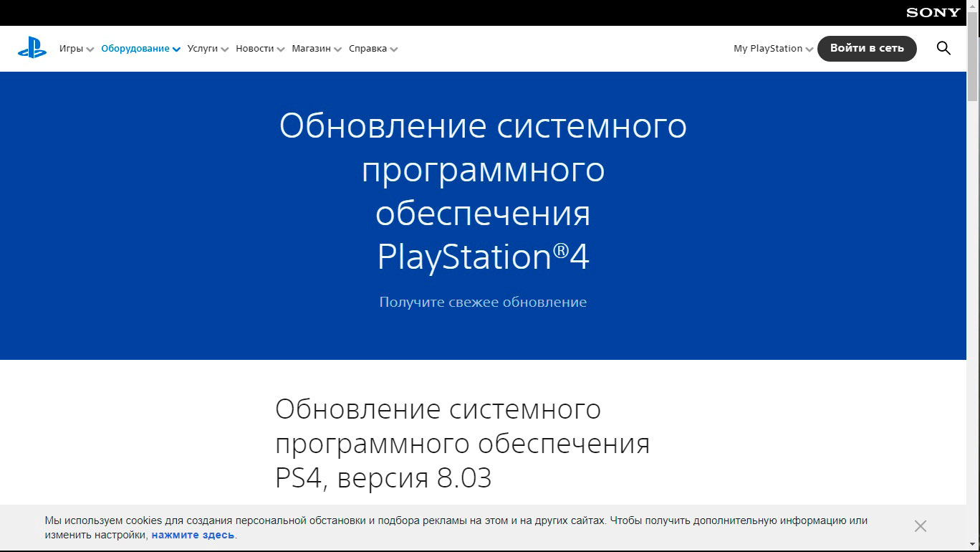Screen dimensions: 980x552
Task: Open the Услуги menu
Action: tap(208, 49)
